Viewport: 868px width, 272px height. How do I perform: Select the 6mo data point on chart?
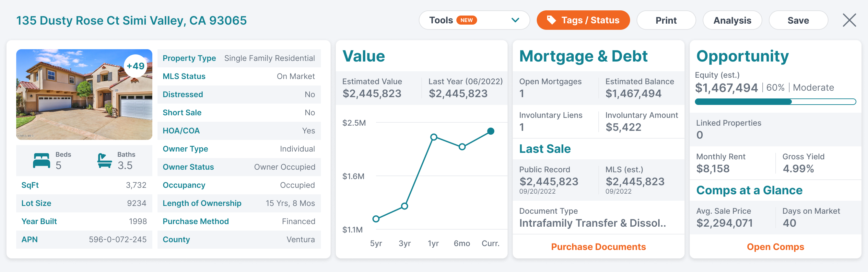coord(462,147)
